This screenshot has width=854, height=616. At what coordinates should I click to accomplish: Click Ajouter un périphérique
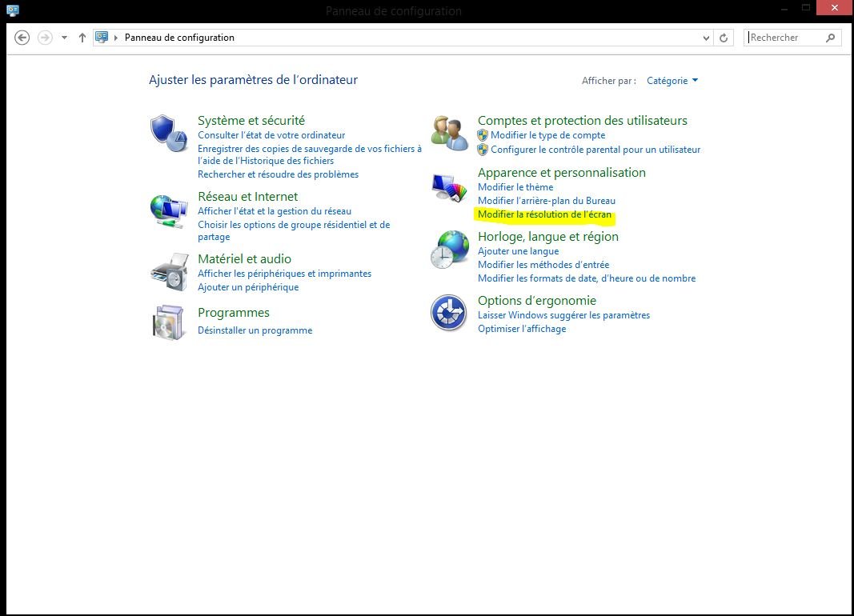click(x=248, y=287)
